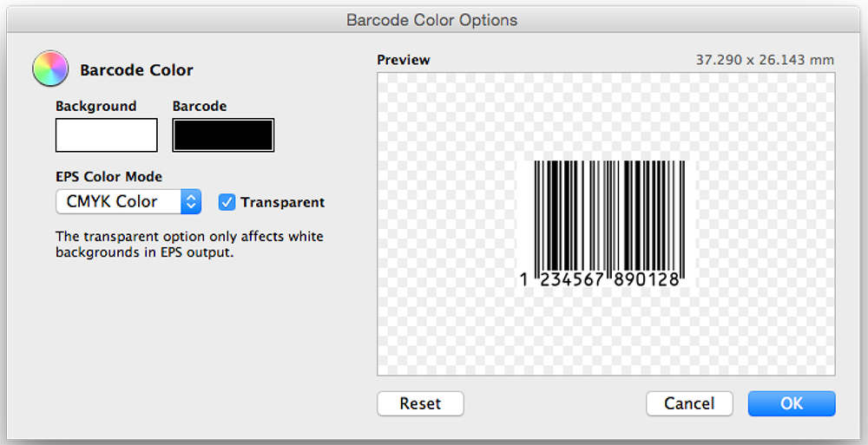This screenshot has height=445, width=868.
Task: Click the barcode digits 1 234567 890128
Action: 600,279
